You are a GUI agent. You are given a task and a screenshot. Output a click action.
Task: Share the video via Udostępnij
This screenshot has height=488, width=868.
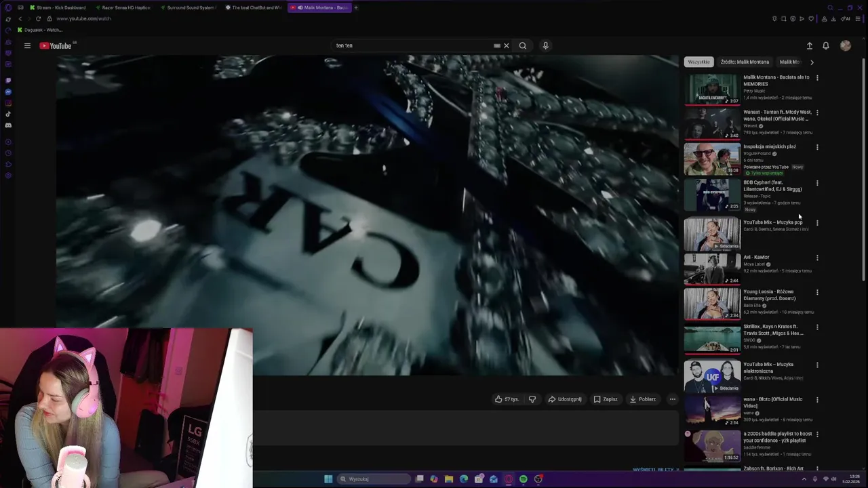click(x=565, y=399)
